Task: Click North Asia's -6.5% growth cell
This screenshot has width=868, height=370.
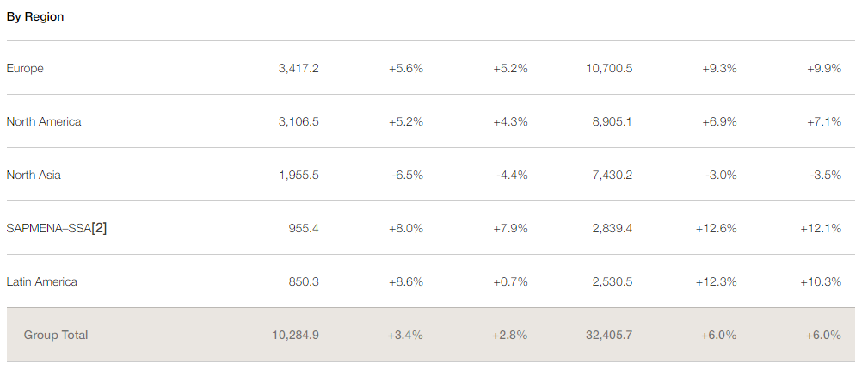Action: 407,175
